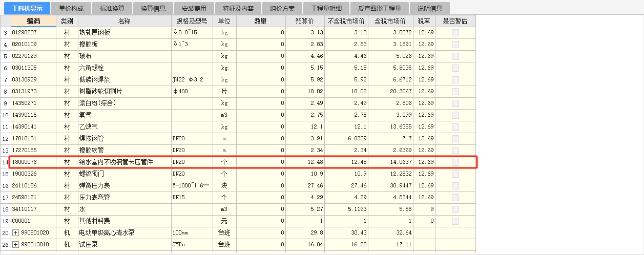Click the 名称 column header
The image size is (644, 255).
124,21
